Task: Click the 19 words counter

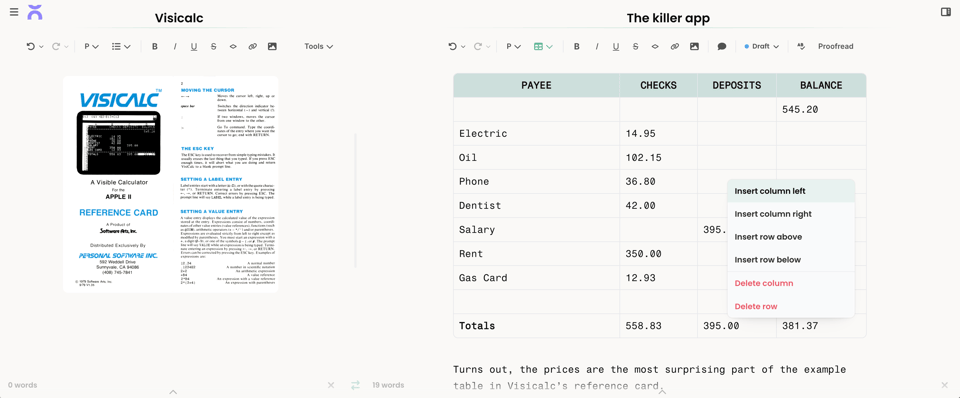Action: [x=388, y=385]
